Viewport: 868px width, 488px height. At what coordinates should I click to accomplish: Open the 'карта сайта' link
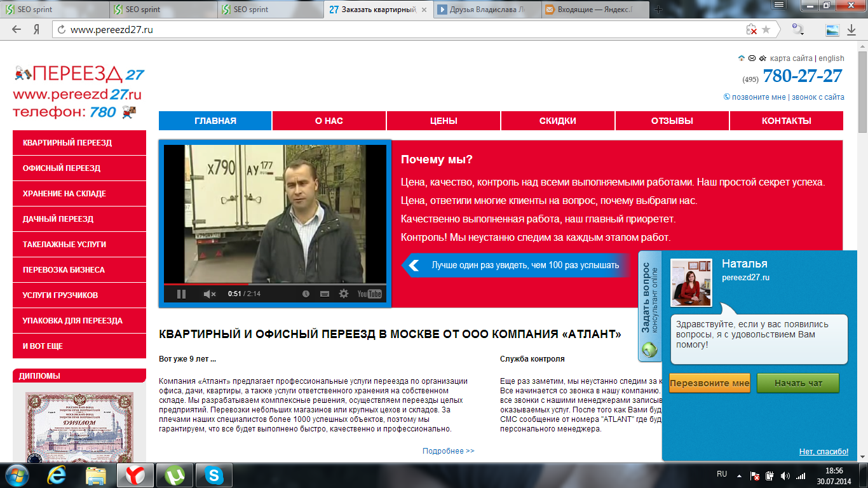click(x=791, y=58)
